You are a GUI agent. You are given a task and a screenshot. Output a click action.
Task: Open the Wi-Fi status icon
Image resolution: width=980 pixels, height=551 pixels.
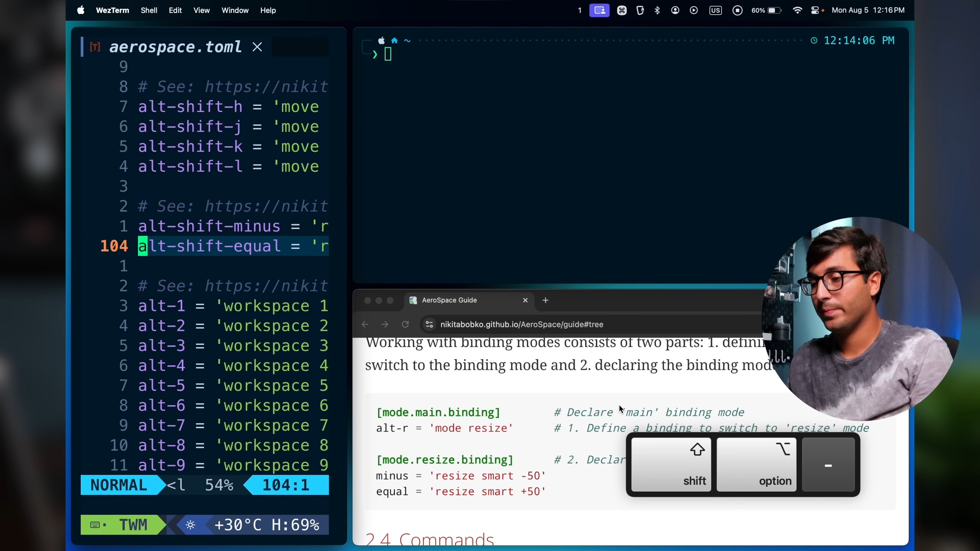[797, 10]
